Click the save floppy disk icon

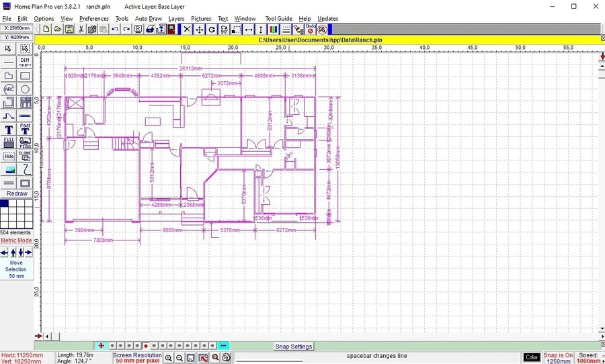[69, 30]
